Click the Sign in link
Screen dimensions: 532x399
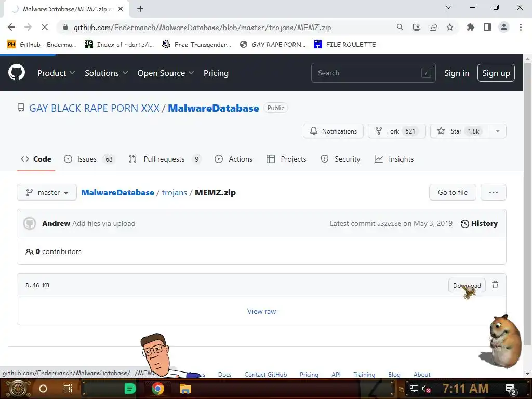(x=457, y=73)
